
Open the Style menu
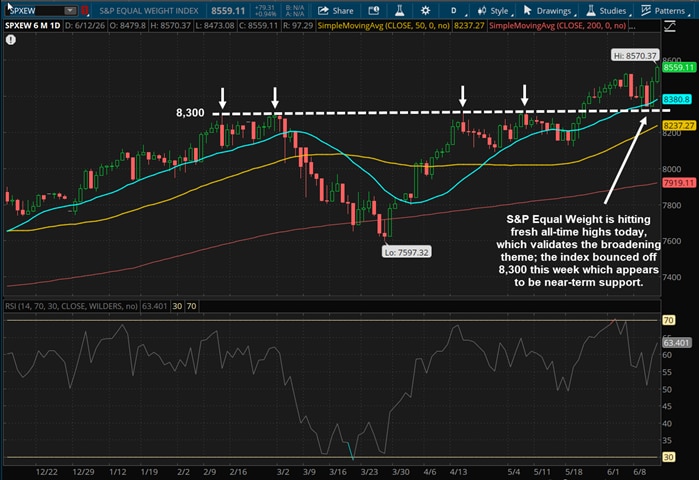[493, 11]
